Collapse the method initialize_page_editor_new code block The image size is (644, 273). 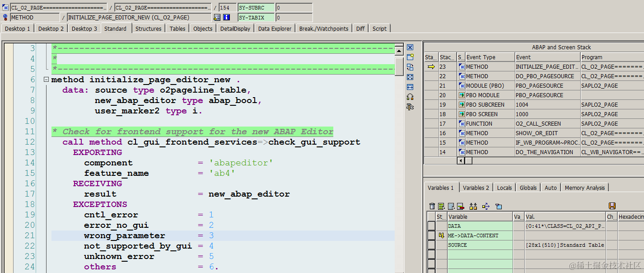tap(46, 80)
